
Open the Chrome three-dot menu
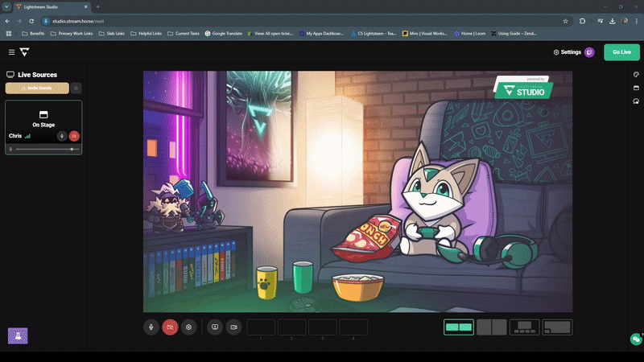click(637, 21)
